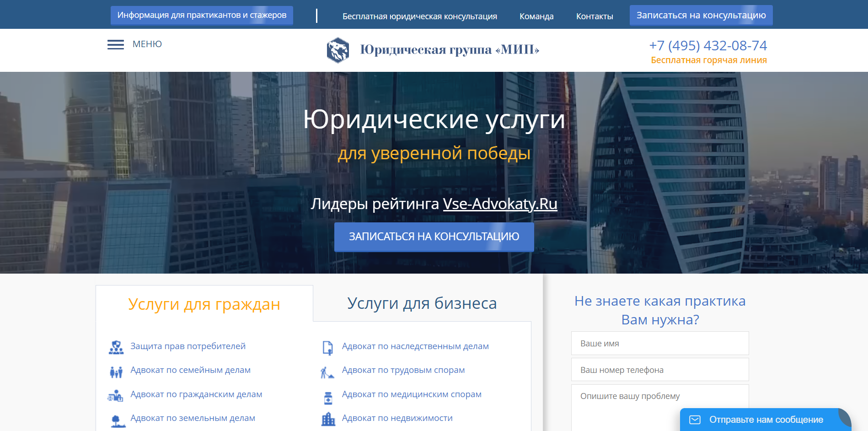Click the icon beside Защита прав потребителей
This screenshot has width=868, height=431.
pos(116,347)
